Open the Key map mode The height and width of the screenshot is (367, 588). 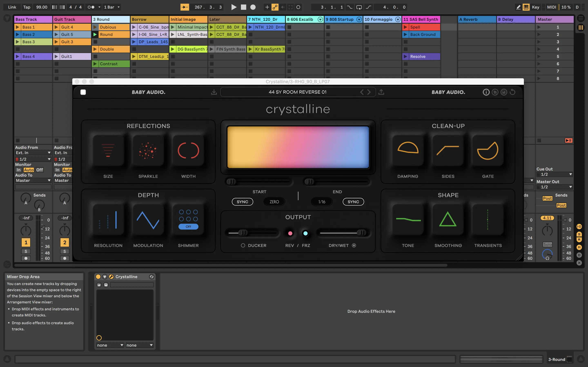click(535, 7)
